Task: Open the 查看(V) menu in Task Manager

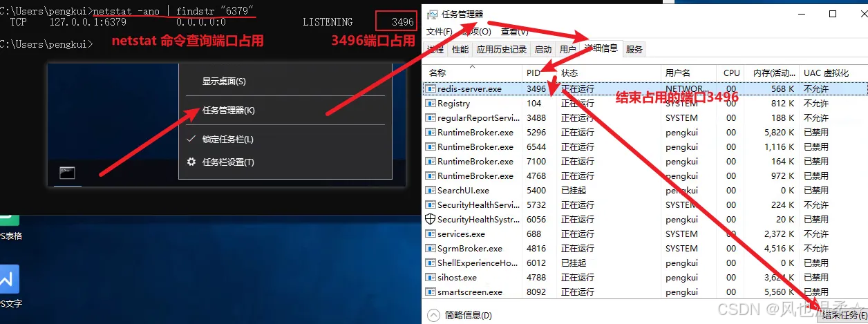Action: (515, 32)
